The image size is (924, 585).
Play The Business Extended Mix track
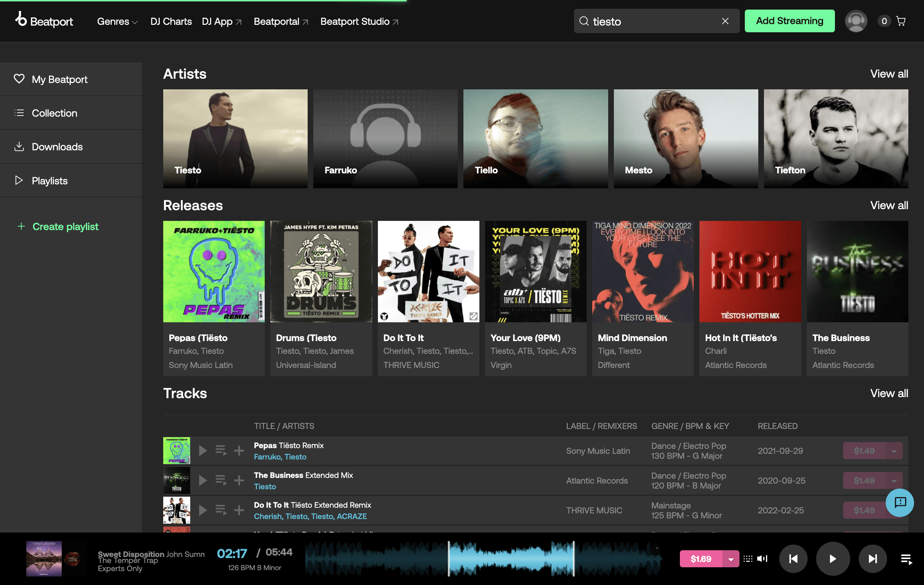203,480
